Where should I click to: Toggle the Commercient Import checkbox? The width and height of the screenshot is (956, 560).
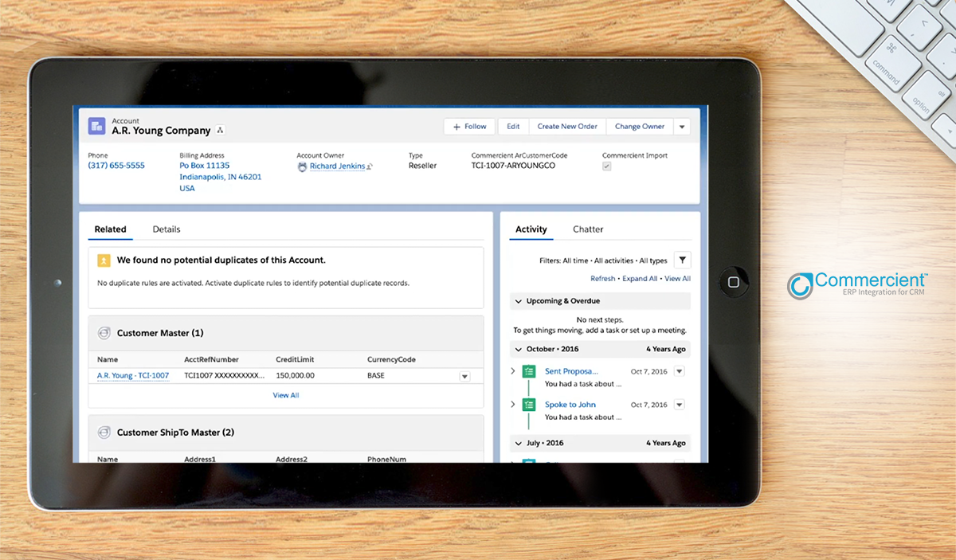coord(606,166)
